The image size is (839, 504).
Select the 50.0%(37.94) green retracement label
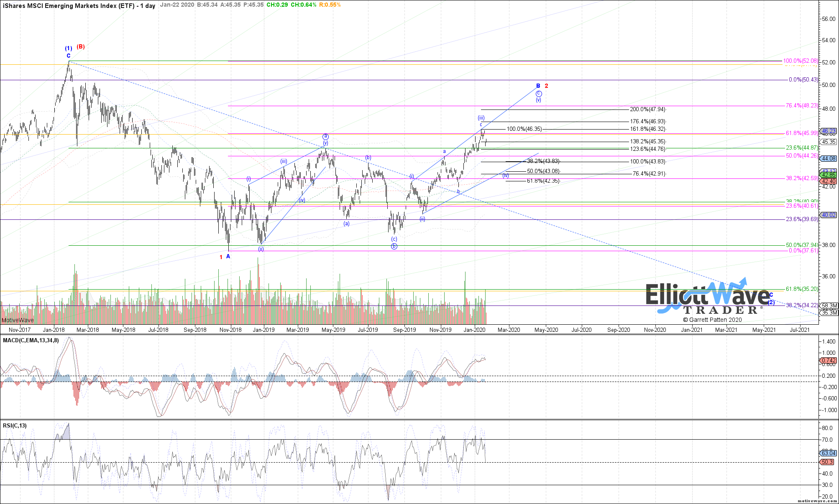[801, 245]
